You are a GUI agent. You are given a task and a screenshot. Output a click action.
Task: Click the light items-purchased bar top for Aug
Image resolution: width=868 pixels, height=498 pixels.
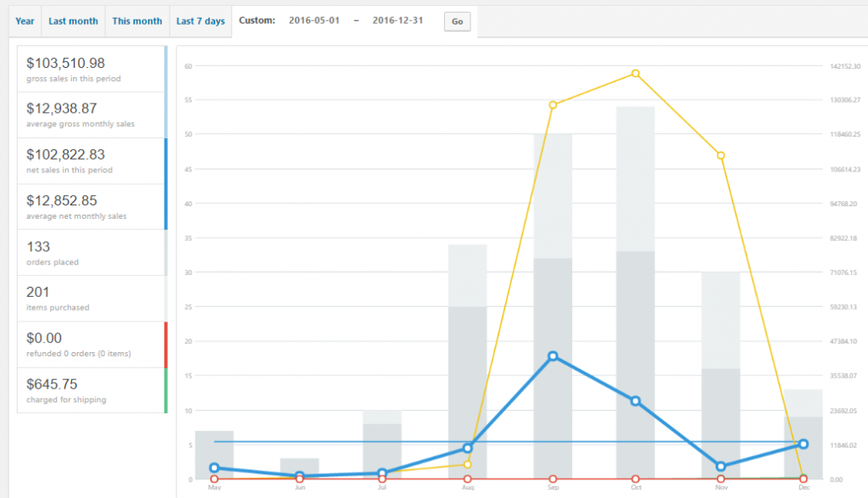468,276
